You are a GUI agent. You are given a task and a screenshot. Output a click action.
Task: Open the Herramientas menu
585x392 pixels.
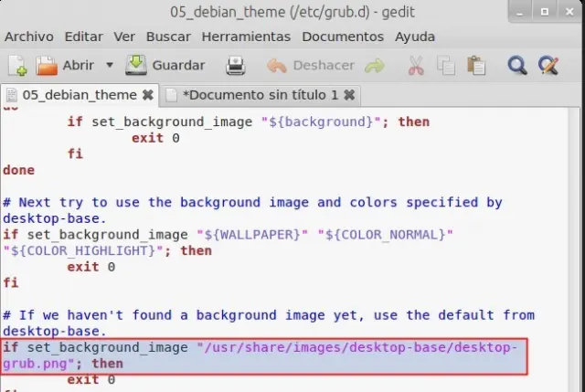[x=246, y=37]
